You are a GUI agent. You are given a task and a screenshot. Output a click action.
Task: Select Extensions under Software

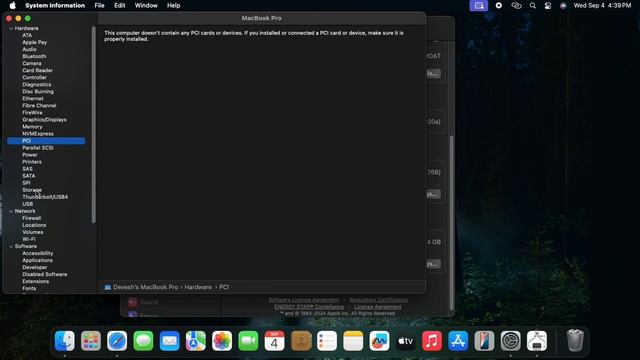click(36, 282)
